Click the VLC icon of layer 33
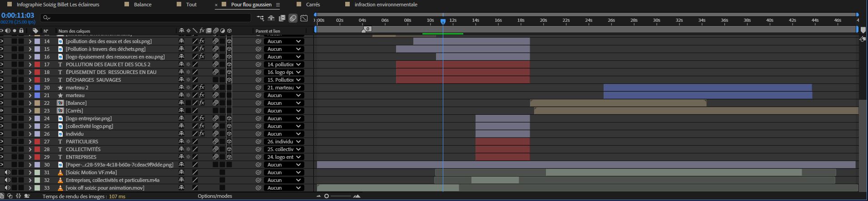Screen dimensions: 868x201 pos(60,188)
